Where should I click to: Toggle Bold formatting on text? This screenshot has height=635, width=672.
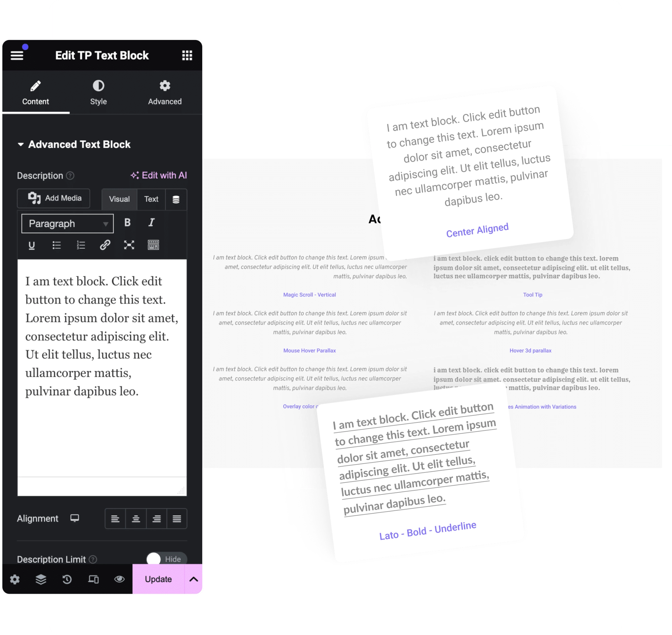click(128, 223)
